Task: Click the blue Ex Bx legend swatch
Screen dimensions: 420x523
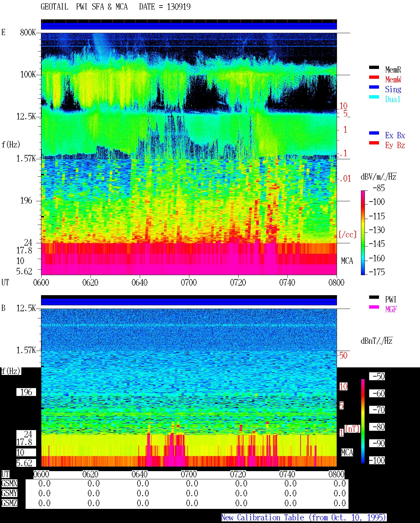Action: point(374,133)
